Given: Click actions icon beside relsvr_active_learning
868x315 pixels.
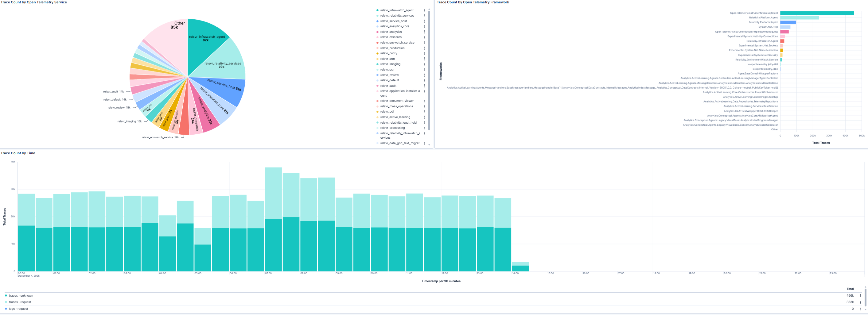Looking at the screenshot, I should click(424, 117).
